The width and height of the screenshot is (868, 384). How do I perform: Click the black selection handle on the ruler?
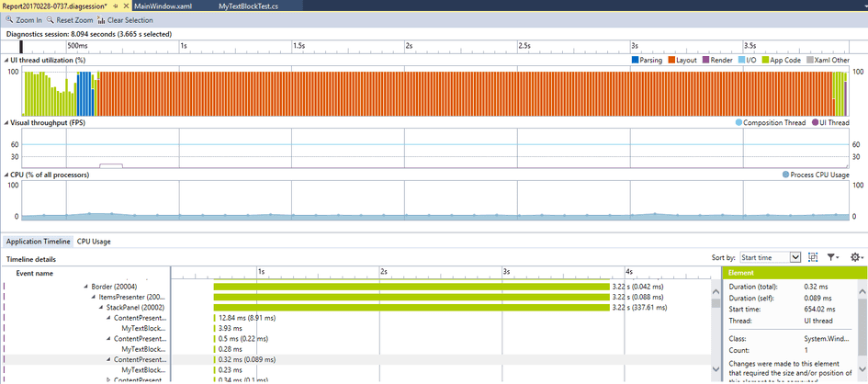click(22, 47)
